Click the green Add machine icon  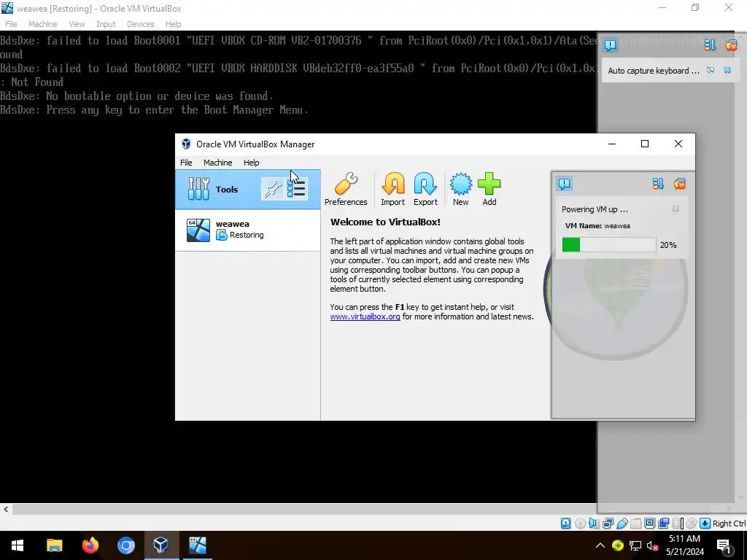tap(489, 189)
